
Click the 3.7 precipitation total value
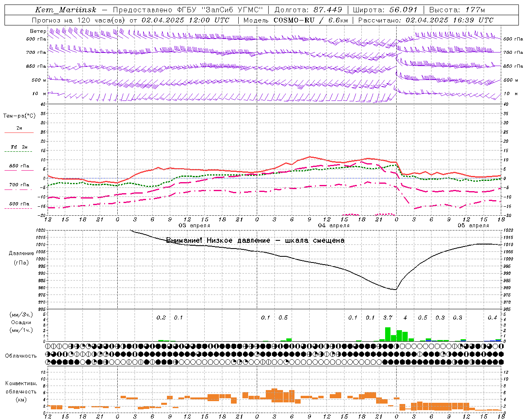388,317
